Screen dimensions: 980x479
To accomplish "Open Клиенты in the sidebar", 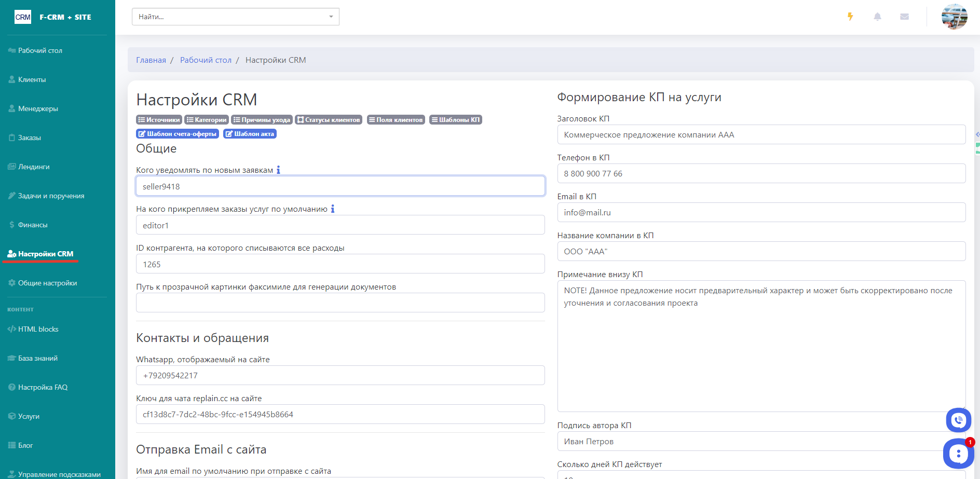I will [x=32, y=79].
